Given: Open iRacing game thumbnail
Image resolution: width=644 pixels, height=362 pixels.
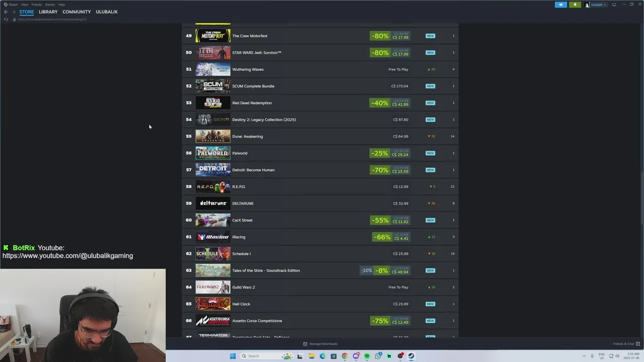Looking at the screenshot, I should coord(213,237).
